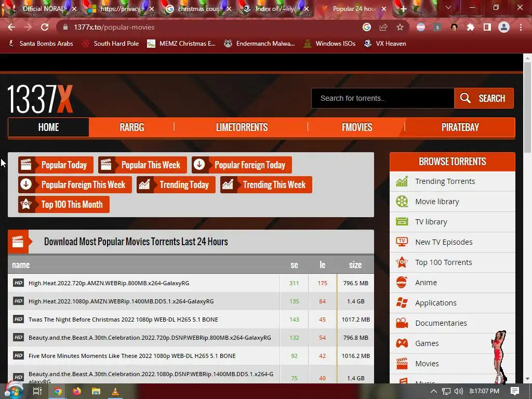Expand hidden system tray icons chevron
532x399 pixels.
[434, 391]
